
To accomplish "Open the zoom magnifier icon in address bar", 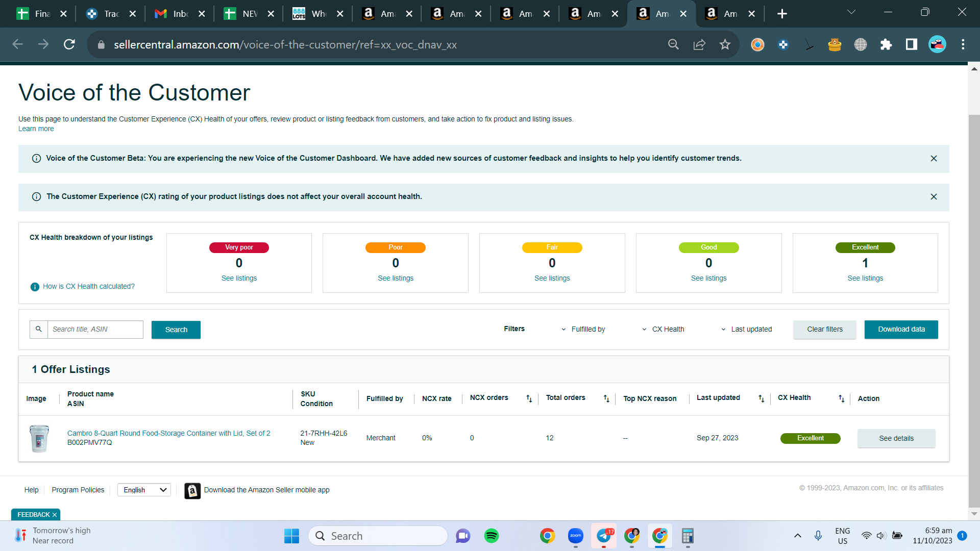I will [x=674, y=44].
